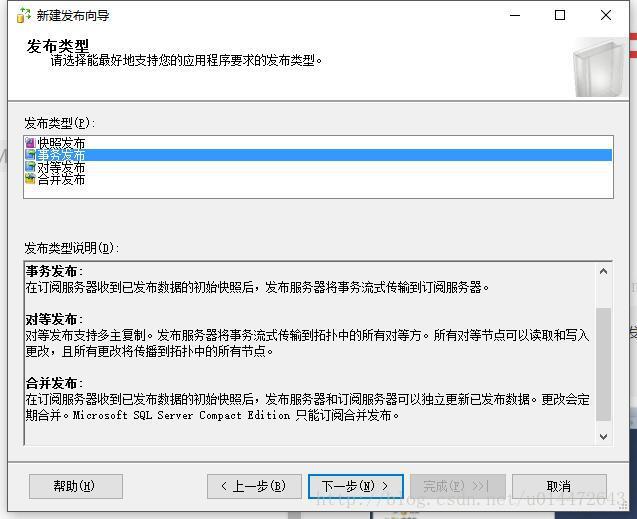
Task: Click the description box scrollbar thumb
Action: point(603,364)
